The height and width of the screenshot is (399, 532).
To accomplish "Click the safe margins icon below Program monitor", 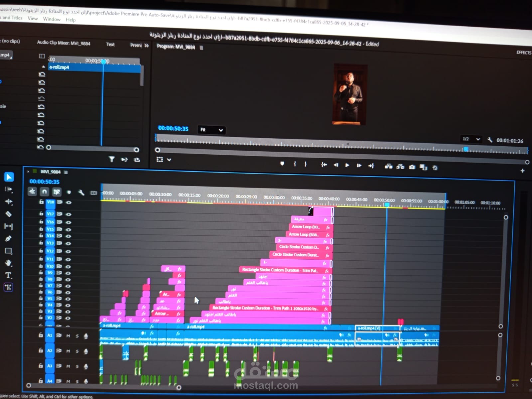I will pos(160,160).
